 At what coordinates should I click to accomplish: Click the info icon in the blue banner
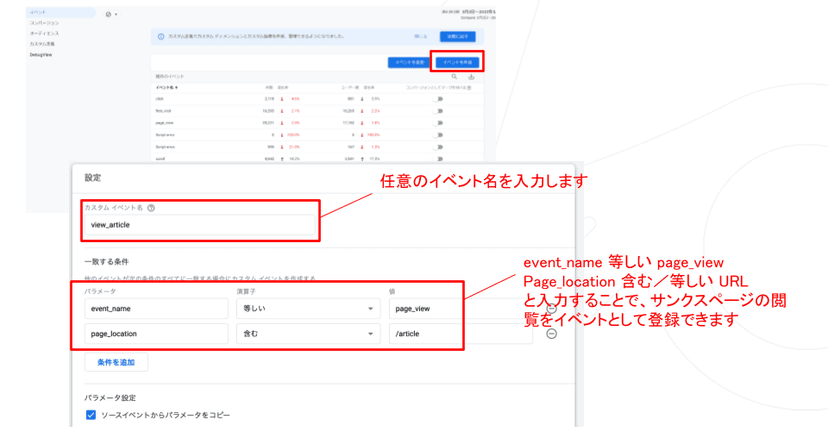coord(161,36)
